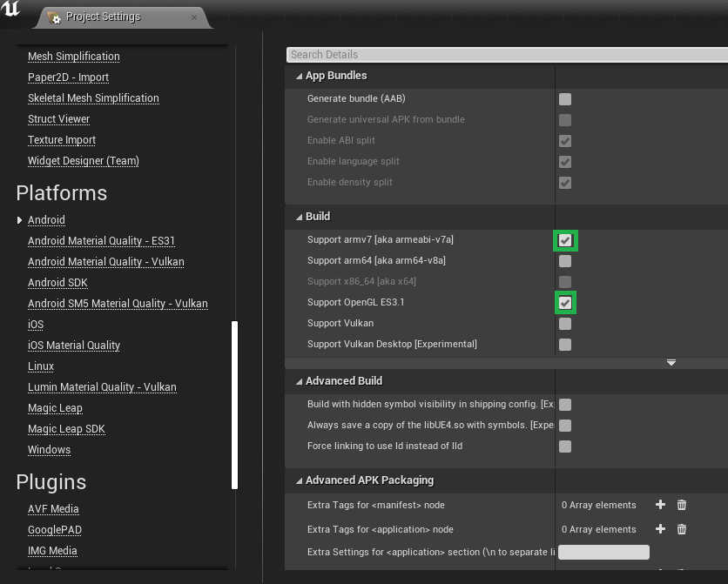Open the iOS platform settings
The image size is (728, 584).
point(36,325)
